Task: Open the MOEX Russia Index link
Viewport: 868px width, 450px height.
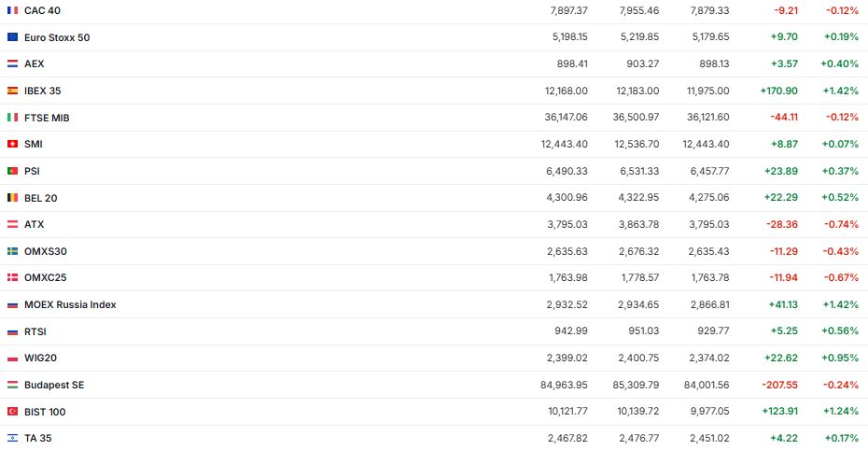Action: (70, 304)
